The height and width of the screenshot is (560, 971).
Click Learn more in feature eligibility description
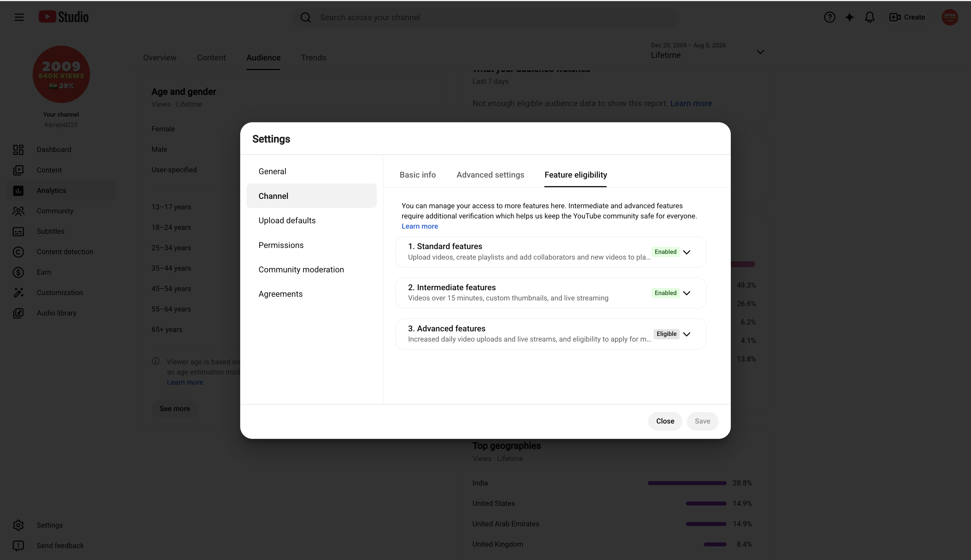coord(420,227)
